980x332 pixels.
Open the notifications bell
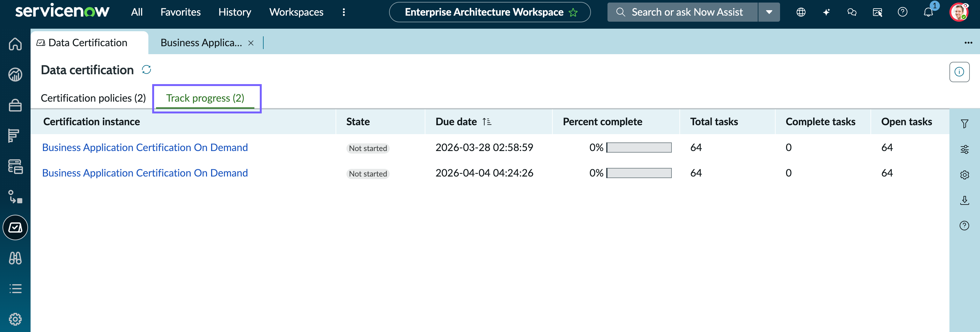tap(928, 12)
